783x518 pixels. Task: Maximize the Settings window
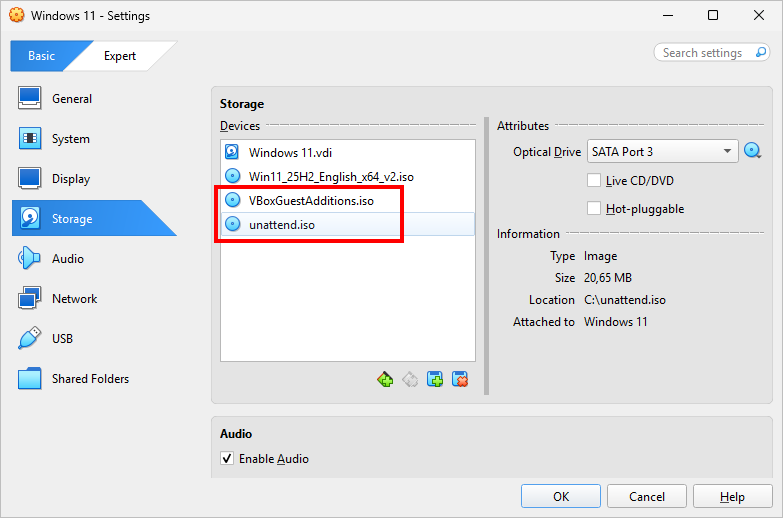coord(713,15)
